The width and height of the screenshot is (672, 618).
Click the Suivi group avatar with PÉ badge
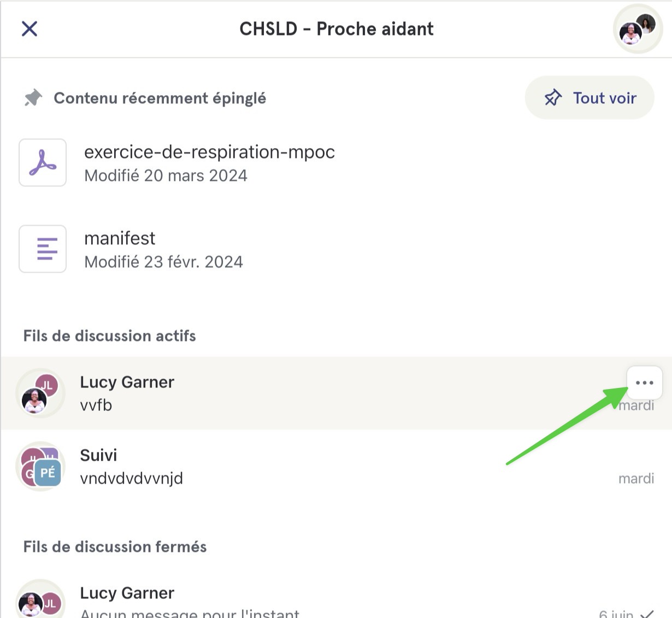(x=40, y=466)
